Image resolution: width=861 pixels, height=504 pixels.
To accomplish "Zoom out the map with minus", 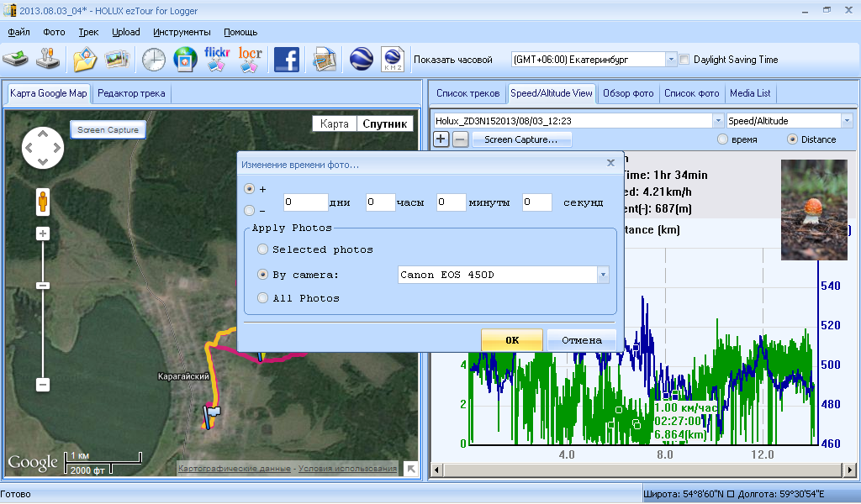I will click(43, 385).
